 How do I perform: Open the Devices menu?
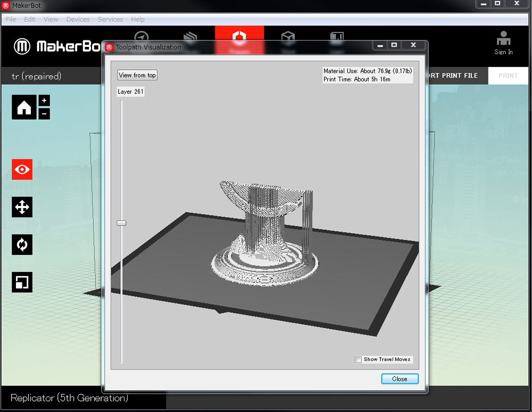coord(78,19)
